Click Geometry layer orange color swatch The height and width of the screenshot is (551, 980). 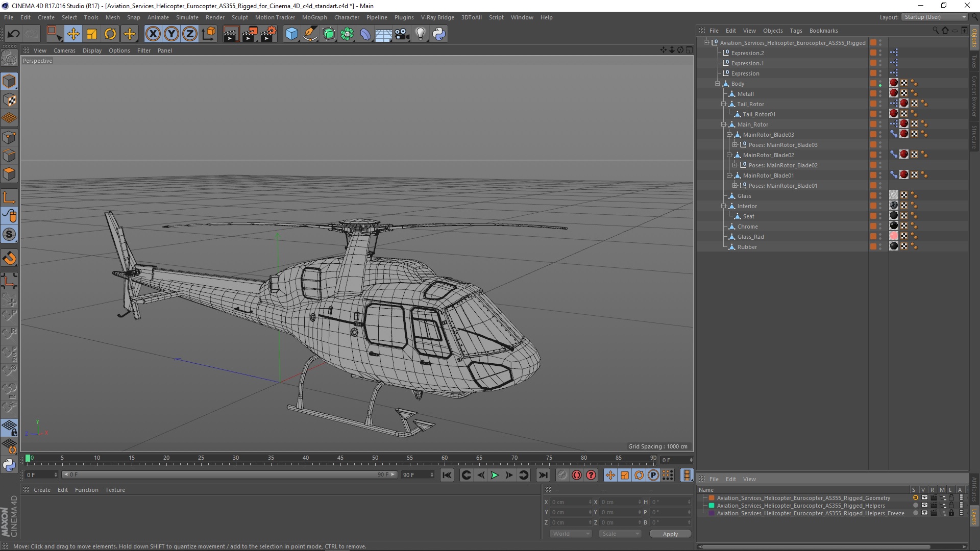coord(712,498)
